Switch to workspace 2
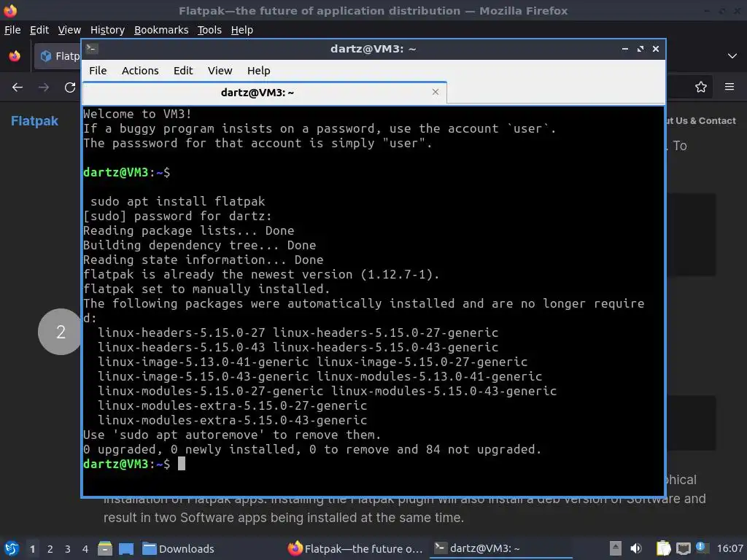The height and width of the screenshot is (560, 747). point(50,549)
